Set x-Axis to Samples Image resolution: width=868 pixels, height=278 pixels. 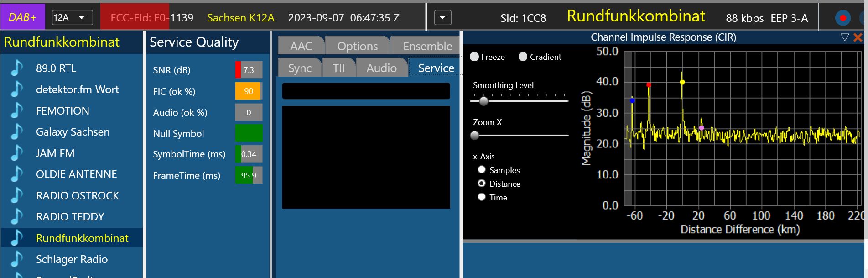coord(482,170)
